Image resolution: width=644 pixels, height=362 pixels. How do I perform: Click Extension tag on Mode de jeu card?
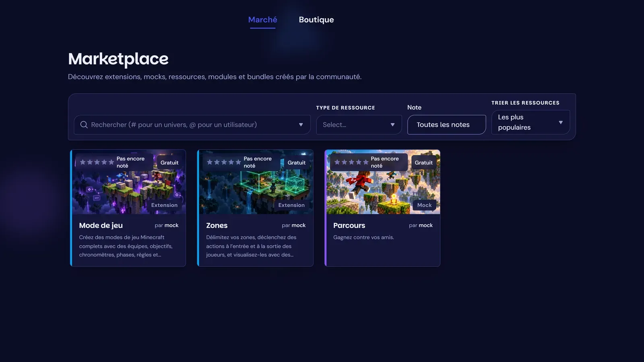164,205
